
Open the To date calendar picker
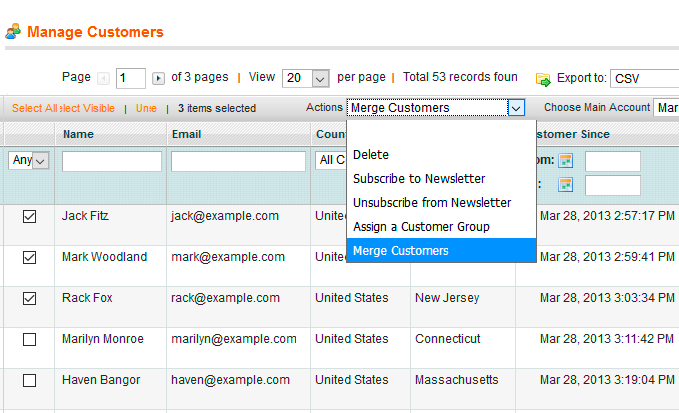(566, 185)
